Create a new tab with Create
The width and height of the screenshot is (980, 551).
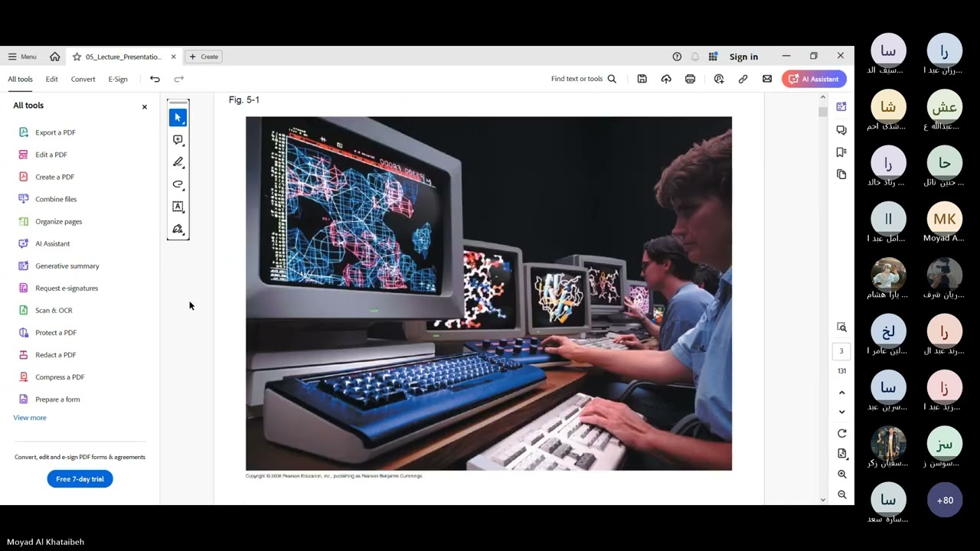pos(204,57)
